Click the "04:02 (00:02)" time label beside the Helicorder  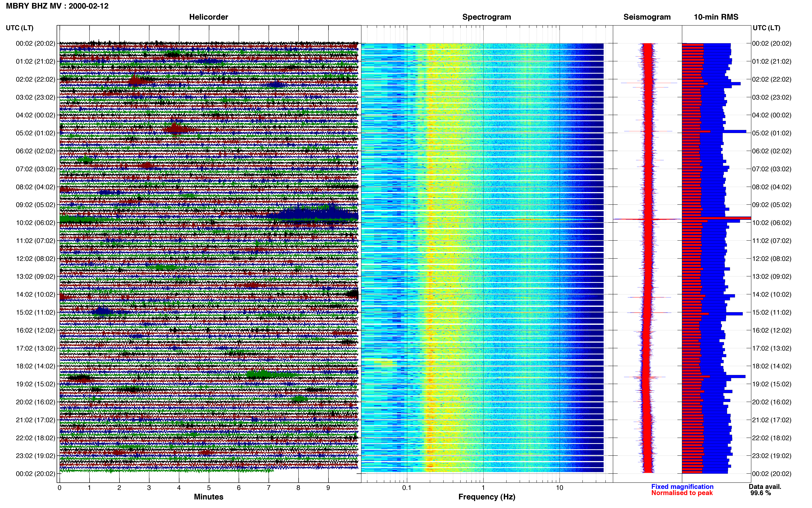click(35, 115)
